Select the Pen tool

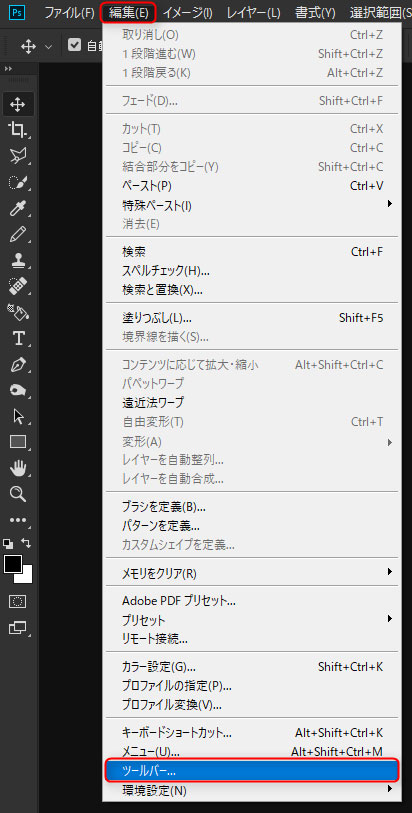pyautogui.click(x=18, y=365)
